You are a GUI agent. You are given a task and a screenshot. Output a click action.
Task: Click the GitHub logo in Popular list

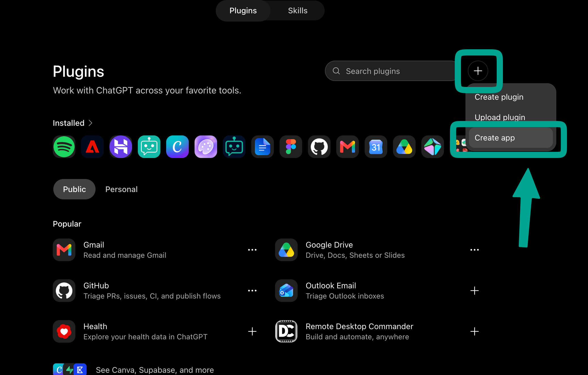coord(64,291)
